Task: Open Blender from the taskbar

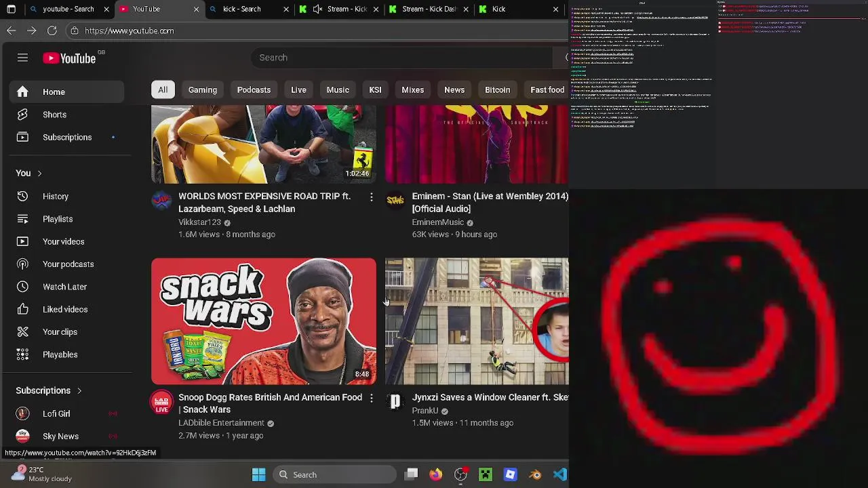Action: [x=535, y=474]
